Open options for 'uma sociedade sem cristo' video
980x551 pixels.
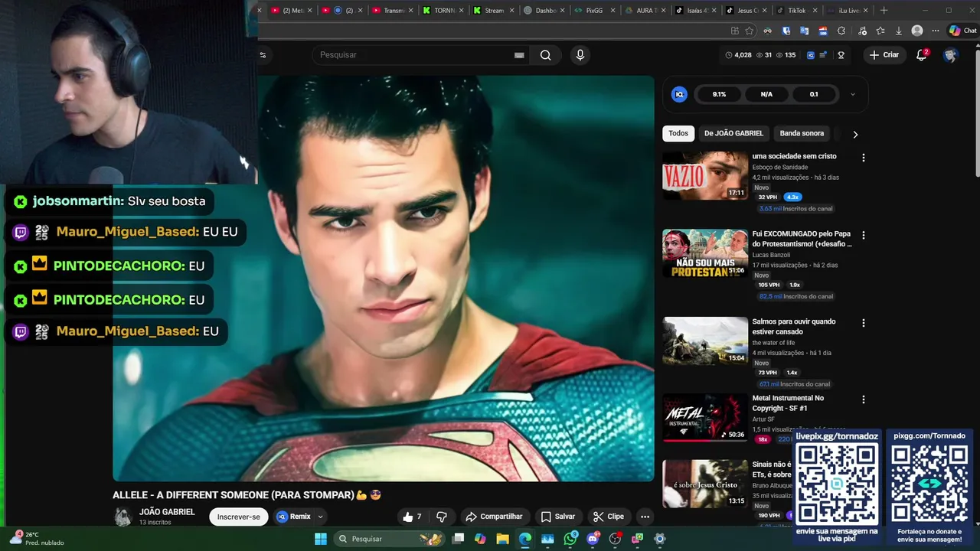click(x=864, y=158)
